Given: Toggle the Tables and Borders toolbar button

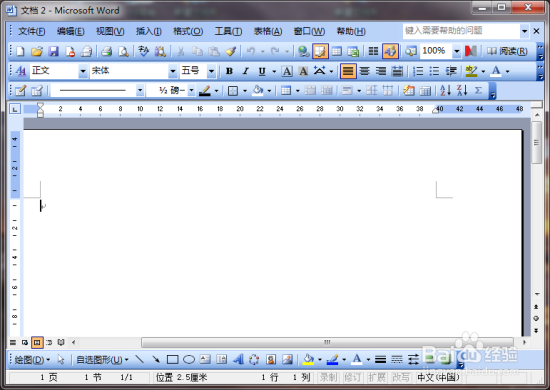Looking at the screenshot, I should coord(320,52).
